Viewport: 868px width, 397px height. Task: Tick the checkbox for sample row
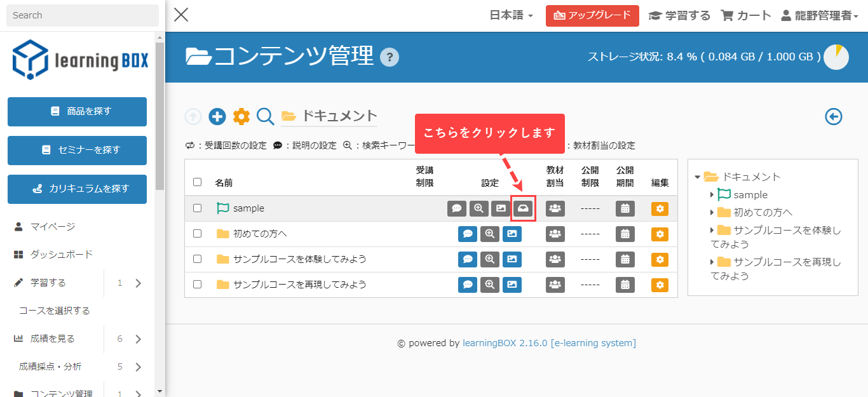pyautogui.click(x=198, y=208)
